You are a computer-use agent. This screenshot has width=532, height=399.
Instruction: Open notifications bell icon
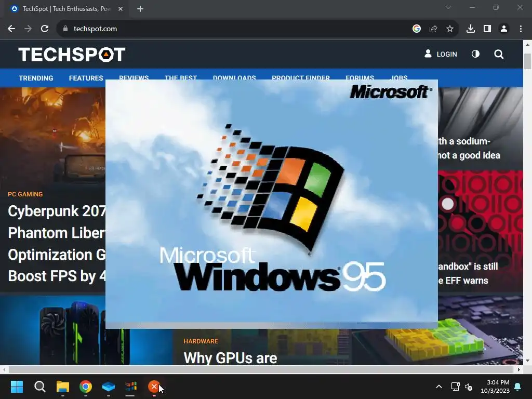point(518,387)
